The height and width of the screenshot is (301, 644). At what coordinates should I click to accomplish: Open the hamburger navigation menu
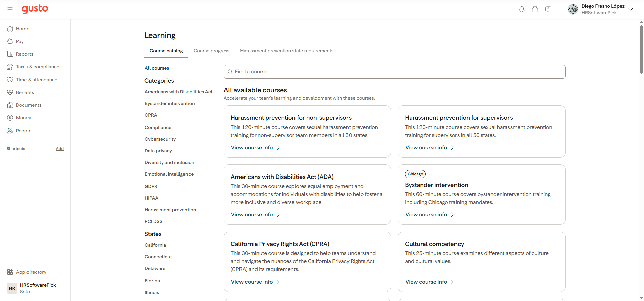10,9
